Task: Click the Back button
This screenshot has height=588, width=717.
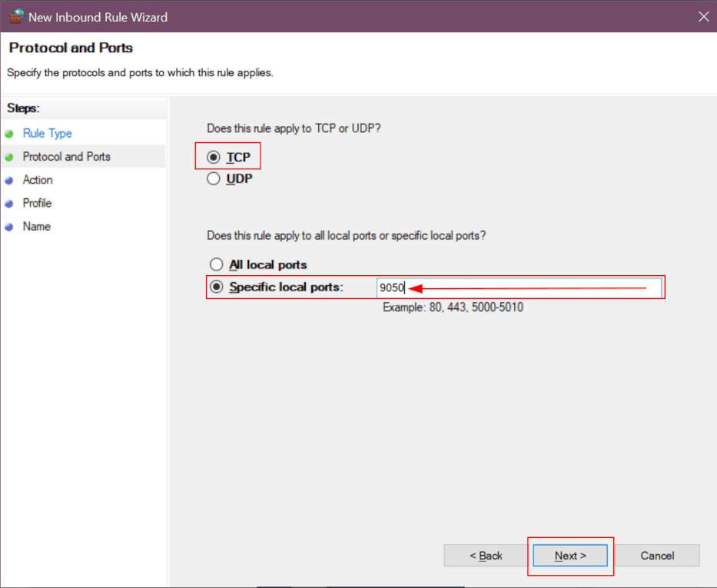Action: pyautogui.click(x=485, y=555)
